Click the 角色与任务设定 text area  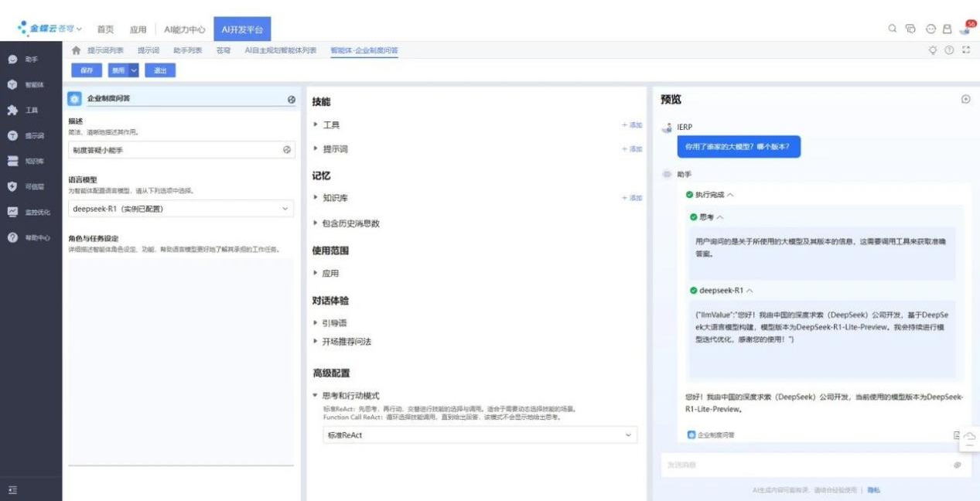[181, 361]
